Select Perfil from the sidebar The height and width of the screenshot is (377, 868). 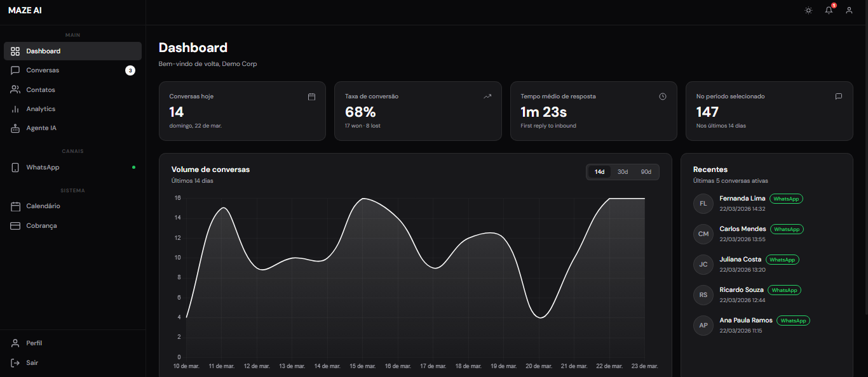33,343
